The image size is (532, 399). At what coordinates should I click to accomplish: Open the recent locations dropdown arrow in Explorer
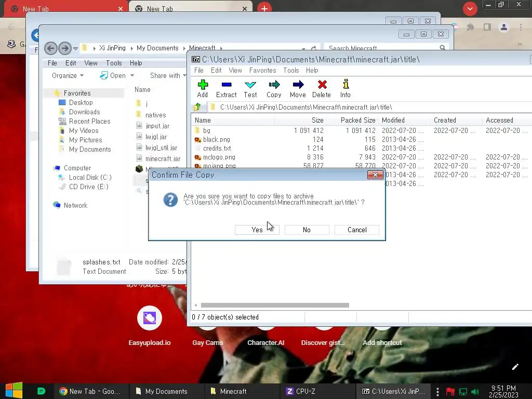click(76, 48)
